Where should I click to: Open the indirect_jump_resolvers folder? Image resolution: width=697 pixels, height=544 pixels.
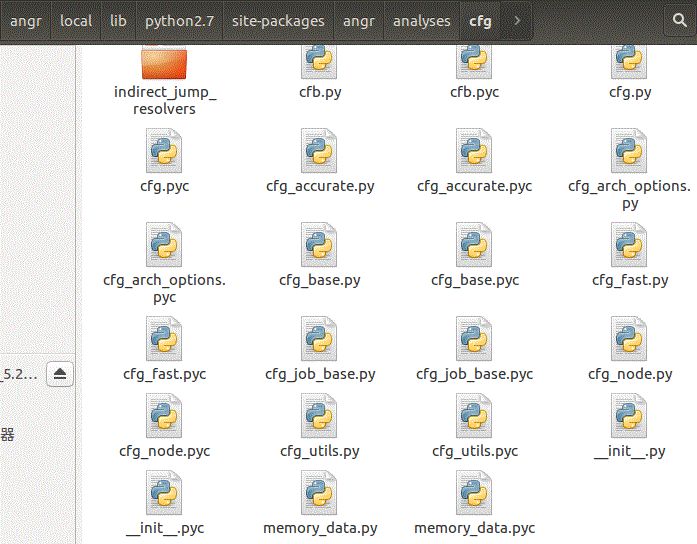pos(164,63)
